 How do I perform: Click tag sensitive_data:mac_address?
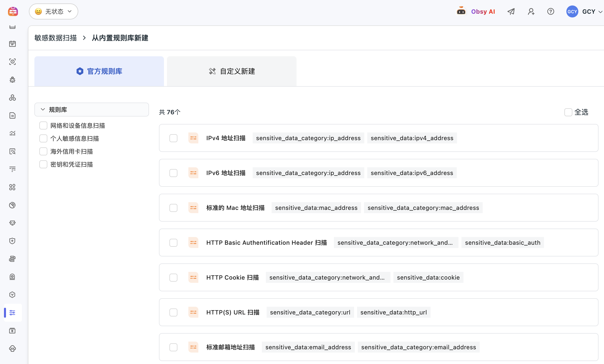click(x=316, y=208)
